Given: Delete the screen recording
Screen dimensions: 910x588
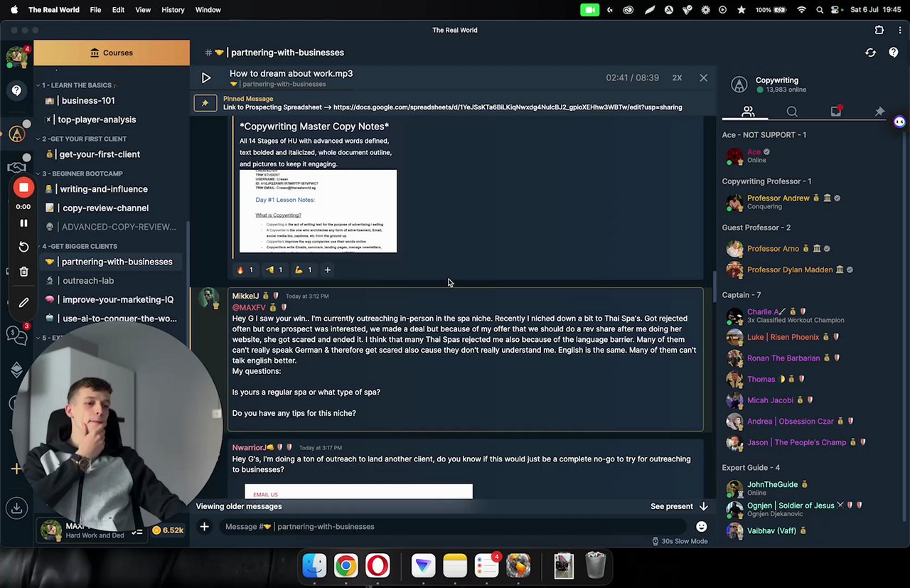Looking at the screenshot, I should (x=23, y=272).
